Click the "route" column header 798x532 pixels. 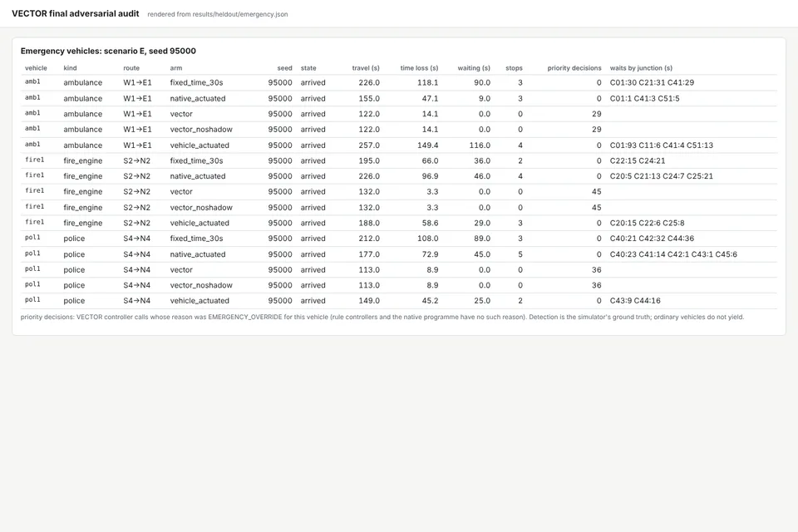(x=131, y=67)
